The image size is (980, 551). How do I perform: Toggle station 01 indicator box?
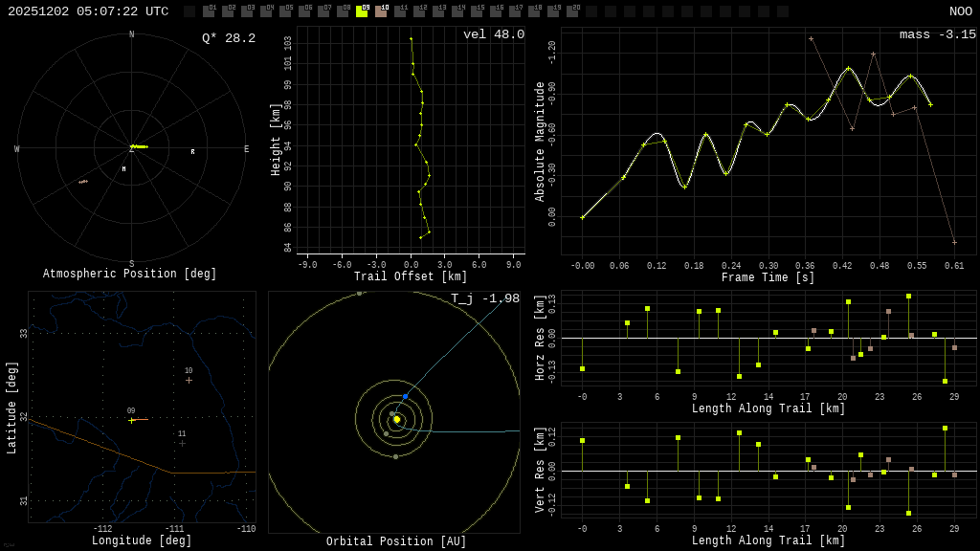209,11
